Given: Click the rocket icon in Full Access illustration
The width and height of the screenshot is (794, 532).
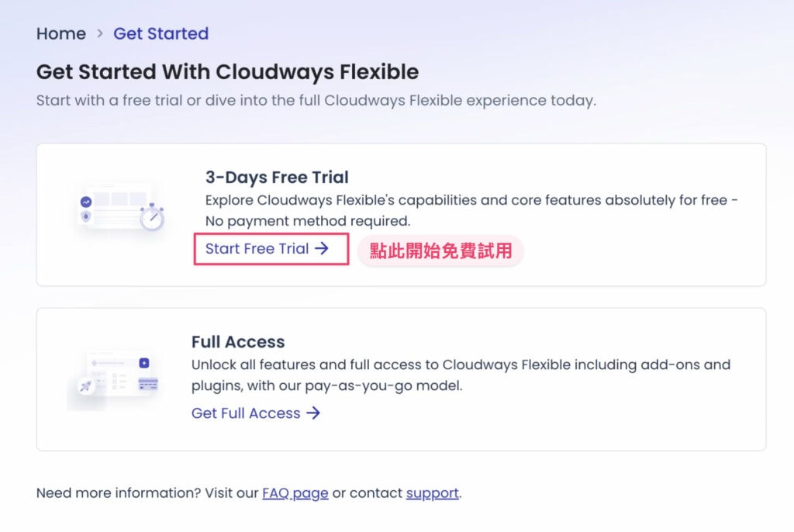Looking at the screenshot, I should (x=85, y=386).
